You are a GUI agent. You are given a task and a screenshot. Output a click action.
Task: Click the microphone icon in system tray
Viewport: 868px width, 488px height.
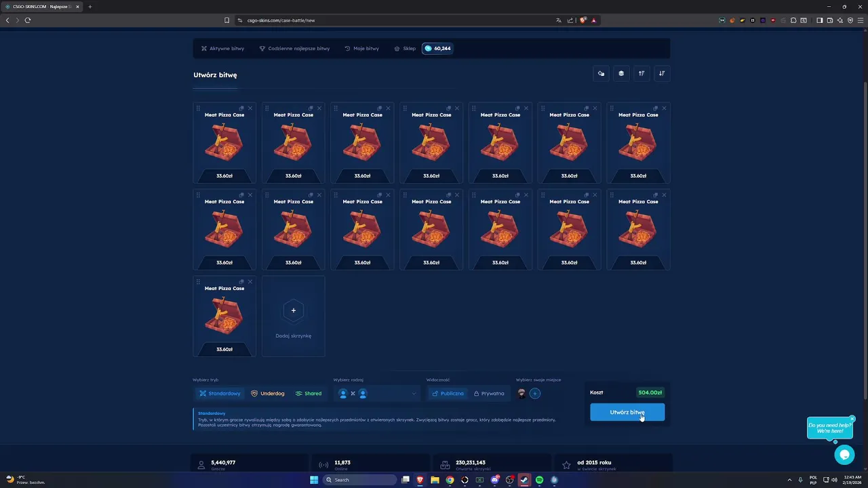click(x=801, y=480)
